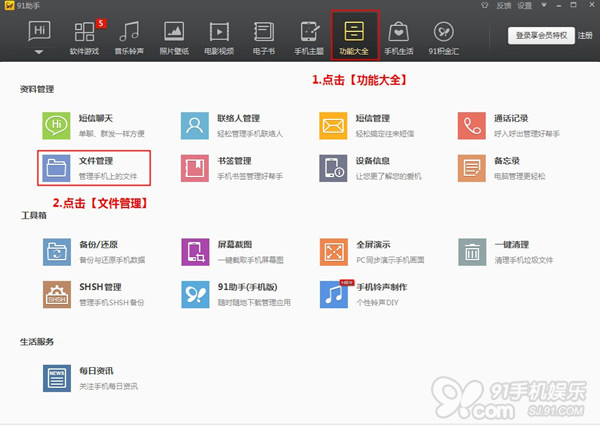Launch 备份/还原 backup tool icon
The height and width of the screenshot is (425, 600).
[57, 251]
